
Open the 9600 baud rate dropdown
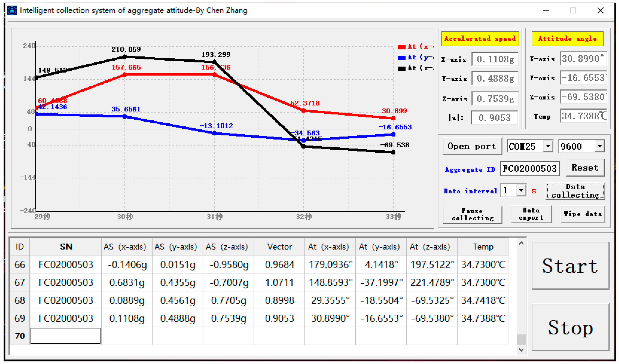599,146
